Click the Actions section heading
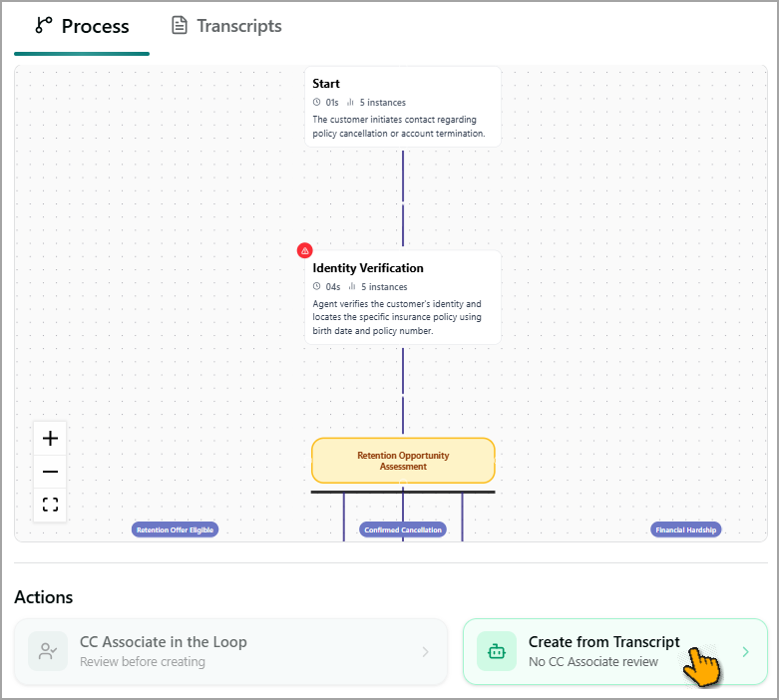Screen dimensions: 779x700 point(43,597)
